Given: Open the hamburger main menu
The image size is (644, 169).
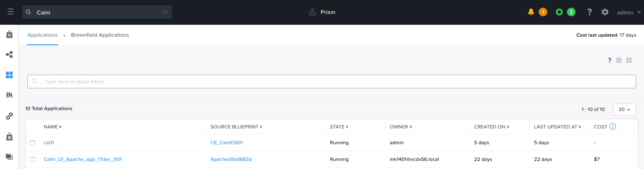Looking at the screenshot, I should pos(10,12).
